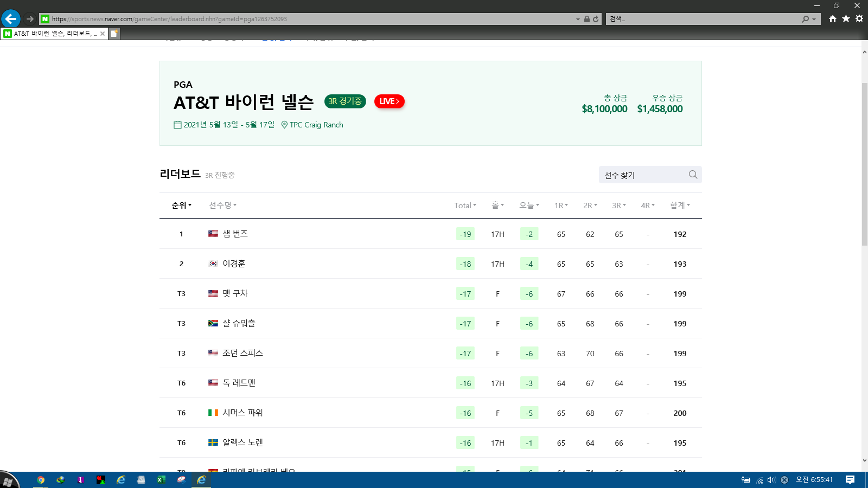Viewport: 868px width, 488px height.
Task: Click the security lock icon in address bar
Action: [586, 19]
